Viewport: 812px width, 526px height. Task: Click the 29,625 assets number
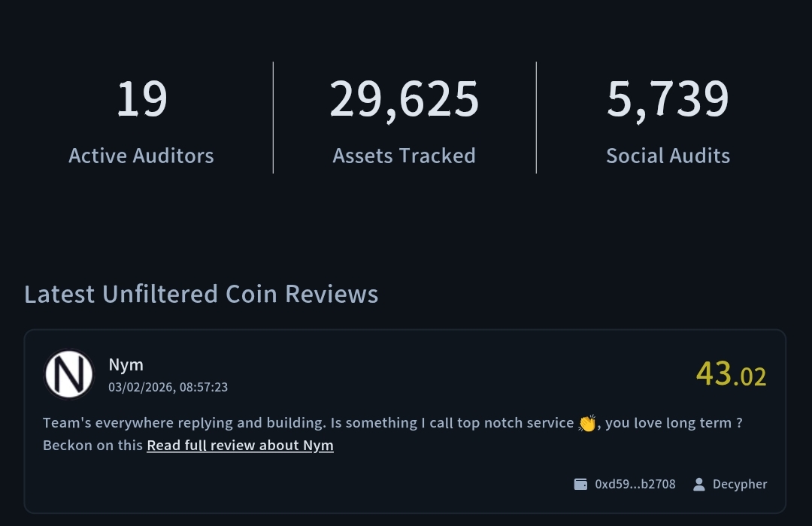click(404, 99)
